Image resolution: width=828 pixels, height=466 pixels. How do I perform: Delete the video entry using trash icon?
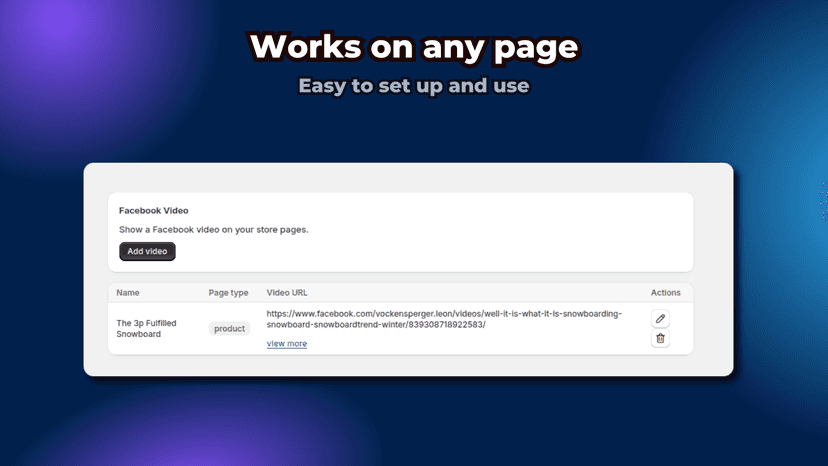pos(660,338)
